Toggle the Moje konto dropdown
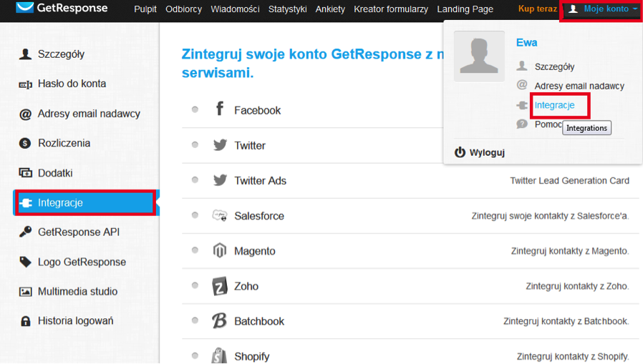 point(602,9)
